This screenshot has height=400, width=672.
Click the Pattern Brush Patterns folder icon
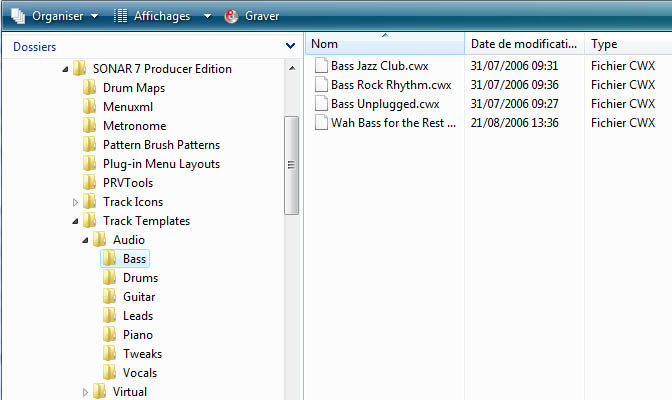[x=90, y=144]
